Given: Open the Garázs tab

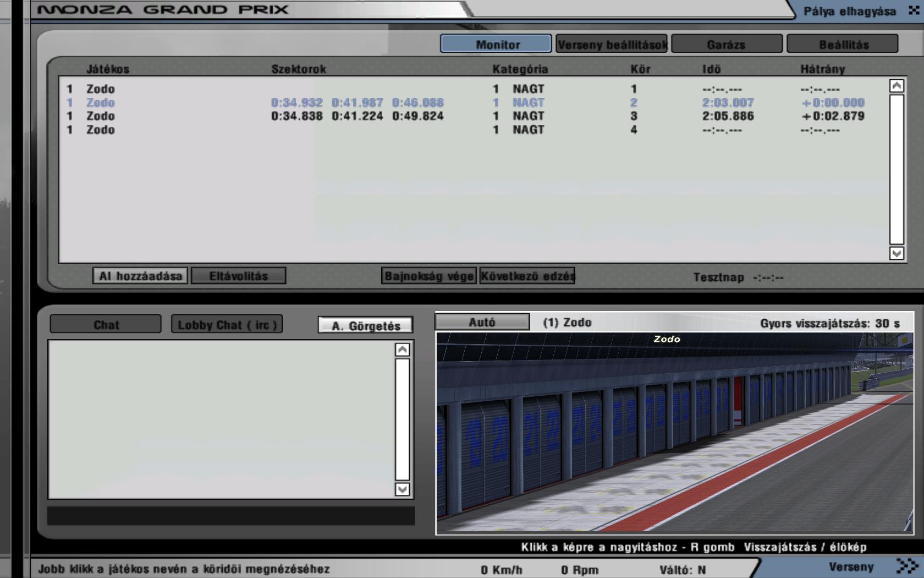Looking at the screenshot, I should click(x=727, y=44).
